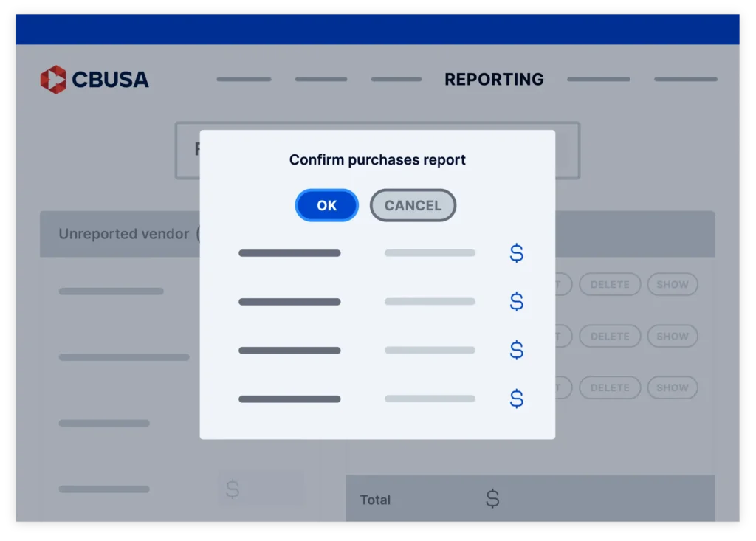Screen dimensions: 756x541
Task: Open the REPORTING navigation tab
Action: point(494,80)
